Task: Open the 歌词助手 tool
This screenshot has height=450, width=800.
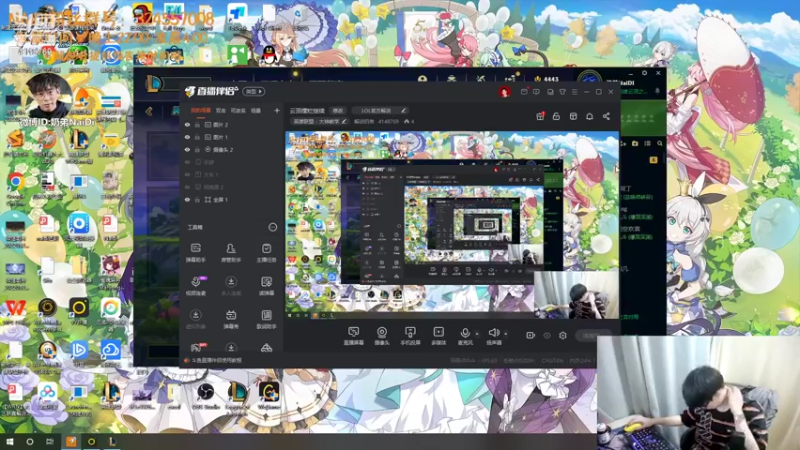Action: coord(266,319)
